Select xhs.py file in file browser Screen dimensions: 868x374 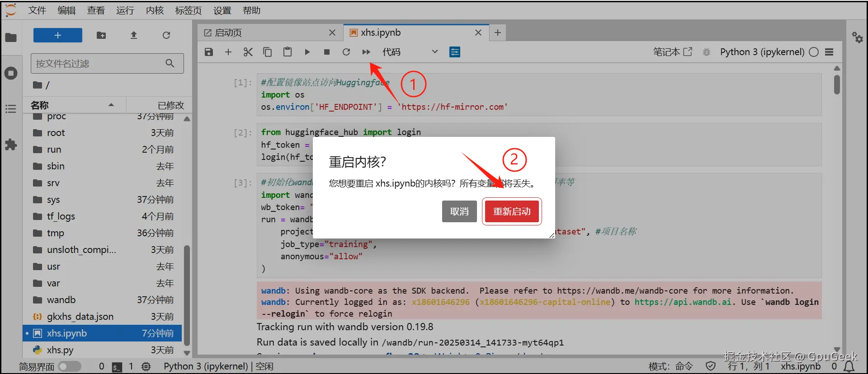pyautogui.click(x=103, y=350)
